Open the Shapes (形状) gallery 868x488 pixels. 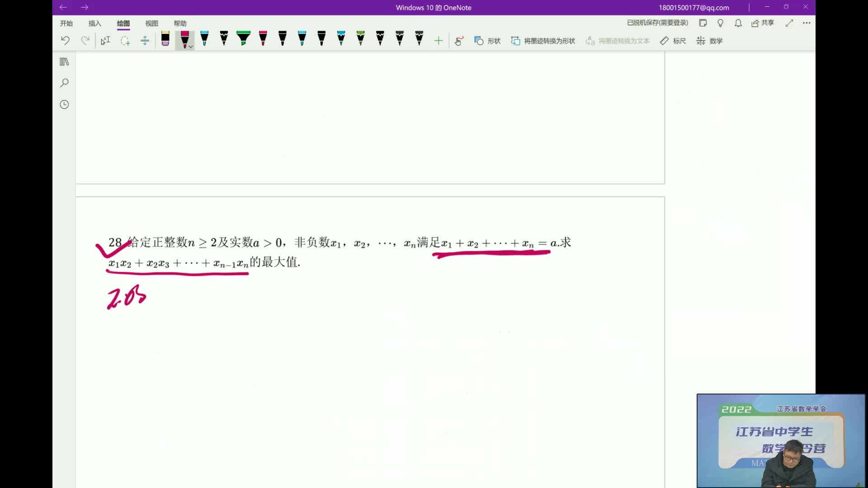pyautogui.click(x=487, y=41)
